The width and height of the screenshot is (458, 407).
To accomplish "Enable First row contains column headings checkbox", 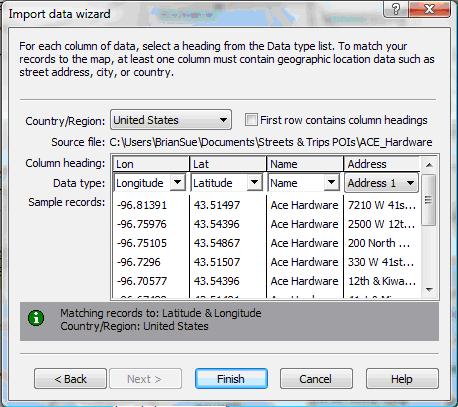I will [251, 120].
